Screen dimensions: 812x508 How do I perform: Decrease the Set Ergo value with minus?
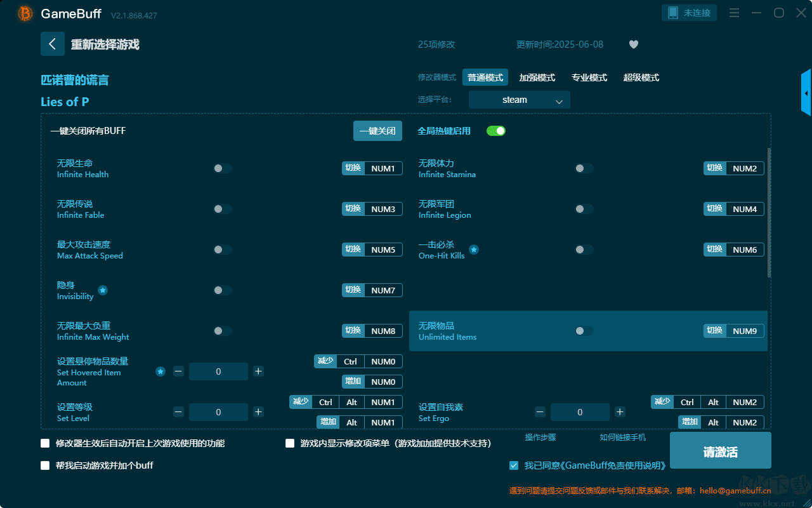coord(540,412)
